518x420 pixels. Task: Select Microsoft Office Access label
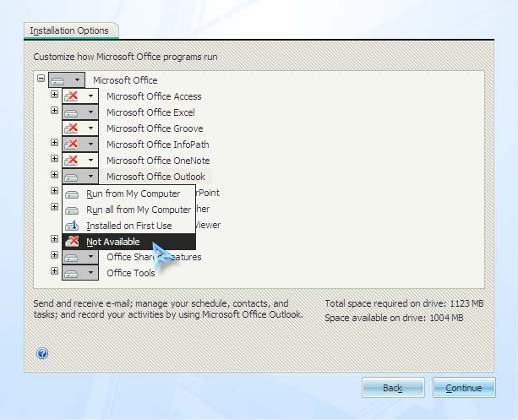[x=154, y=96]
